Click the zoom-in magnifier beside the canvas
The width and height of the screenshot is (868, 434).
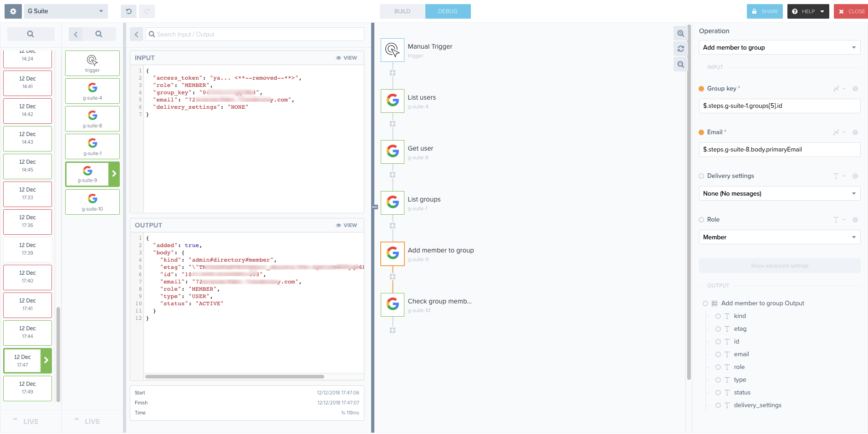(x=680, y=33)
